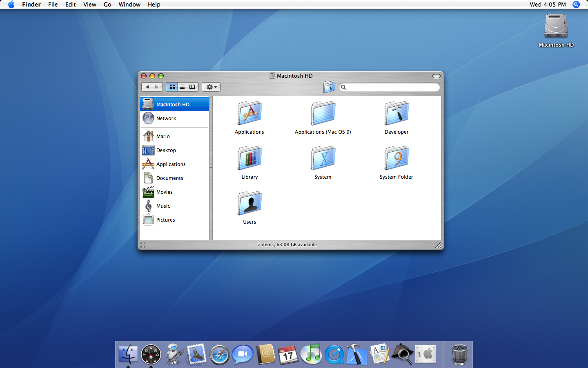Go back with the left arrow button

click(147, 87)
